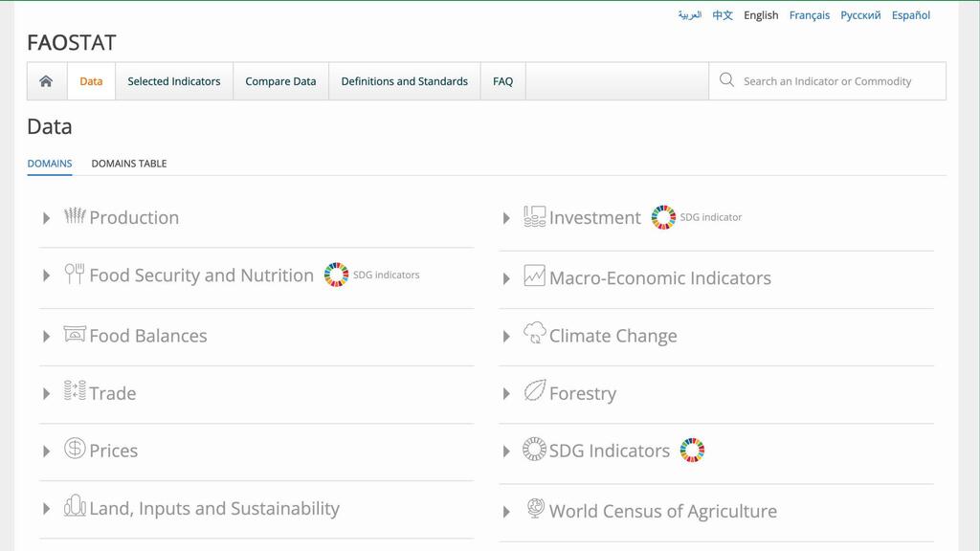The width and height of the screenshot is (980, 551).
Task: Expand the Trade domain arrow
Action: [46, 393]
